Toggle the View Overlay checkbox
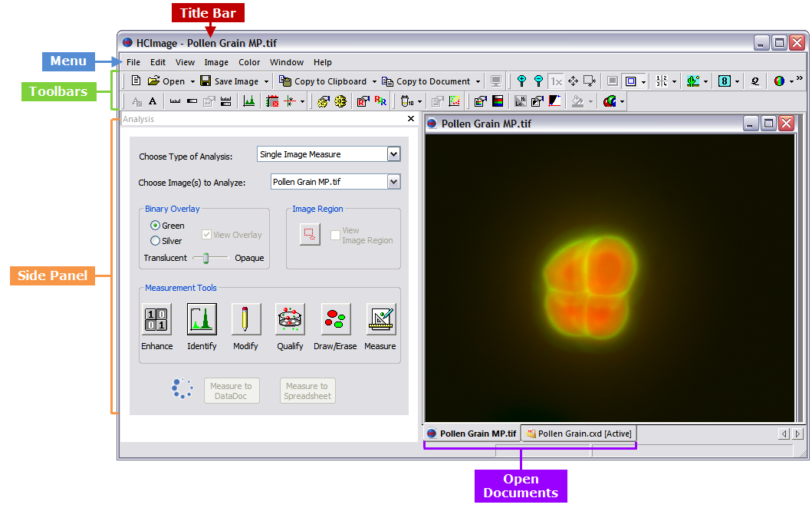 [207, 235]
